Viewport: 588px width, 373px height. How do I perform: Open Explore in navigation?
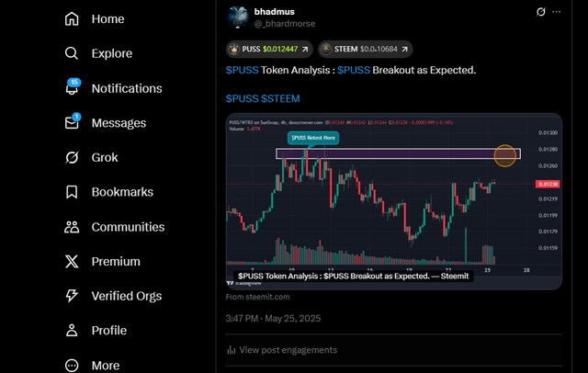tap(112, 53)
